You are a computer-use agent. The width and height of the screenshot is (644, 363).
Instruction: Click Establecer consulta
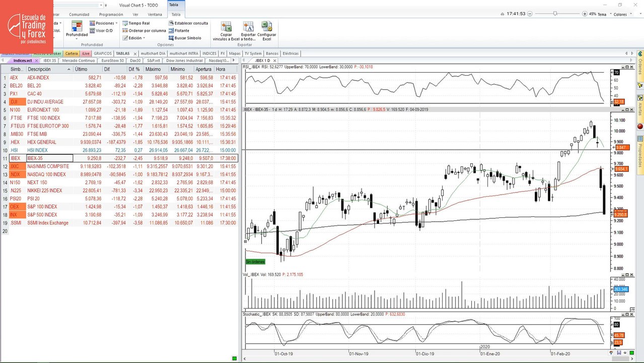[x=188, y=23]
